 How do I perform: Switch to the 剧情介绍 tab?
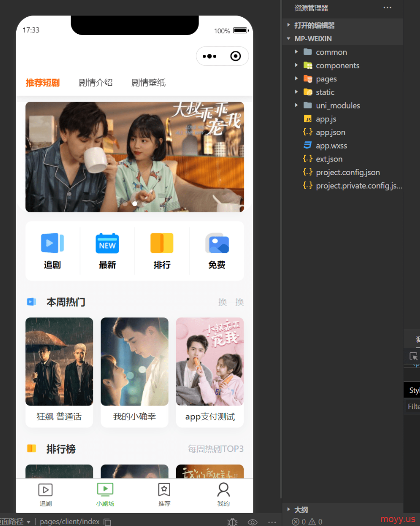96,82
